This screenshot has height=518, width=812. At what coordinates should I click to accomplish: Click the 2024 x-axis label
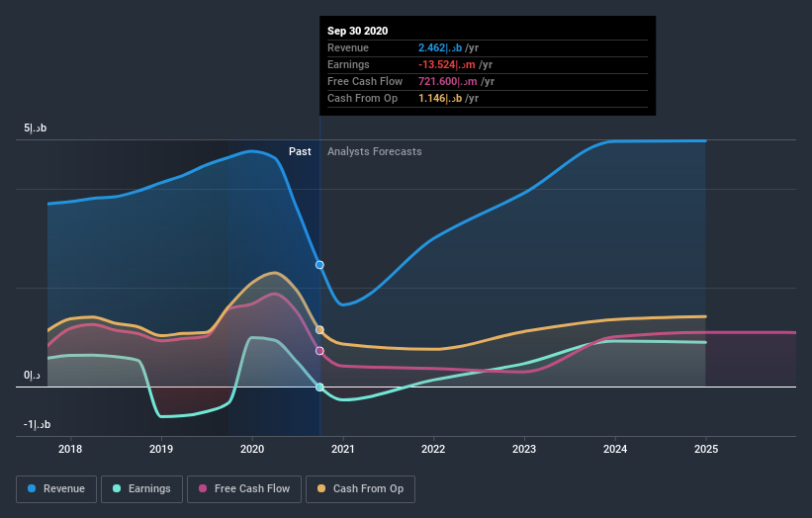click(x=615, y=449)
